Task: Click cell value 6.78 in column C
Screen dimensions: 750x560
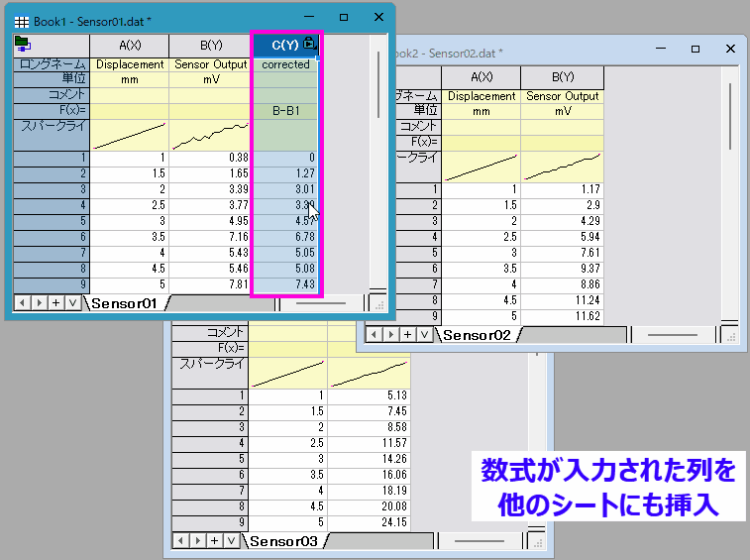Action: tap(285, 237)
